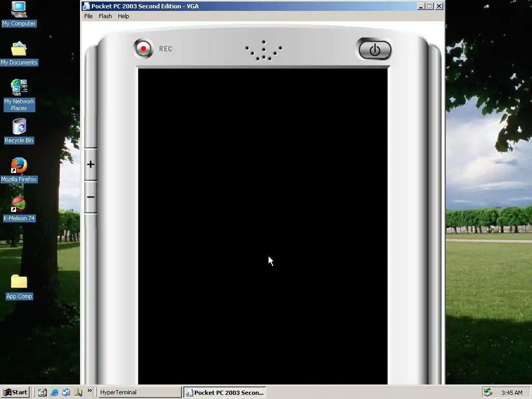The width and height of the screenshot is (532, 399).
Task: Tap the emulator power button
Action: 375,50
